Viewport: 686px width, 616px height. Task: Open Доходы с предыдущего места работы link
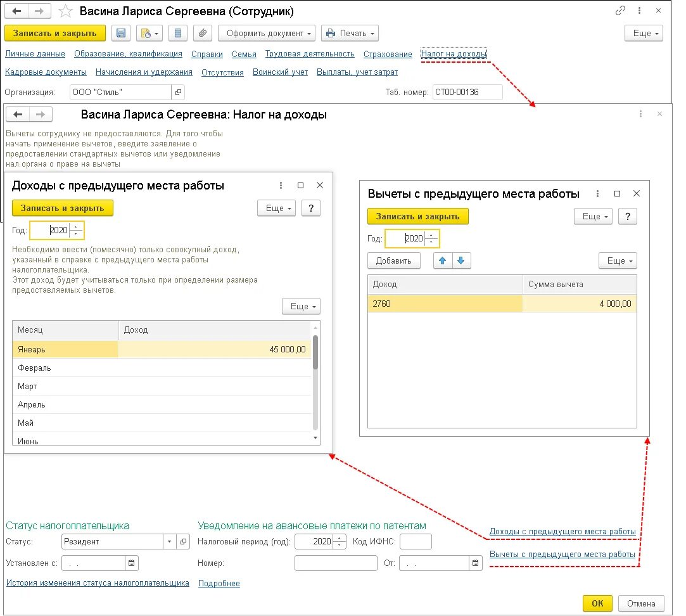tap(562, 532)
